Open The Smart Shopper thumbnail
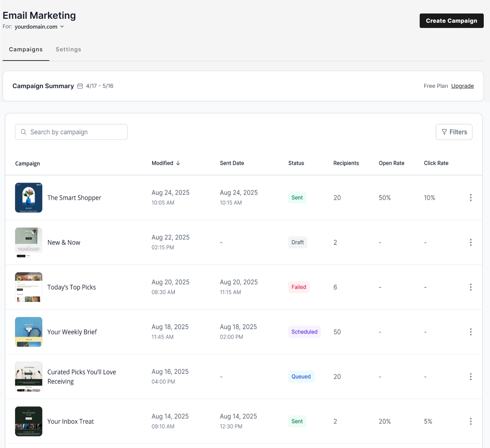 29,198
